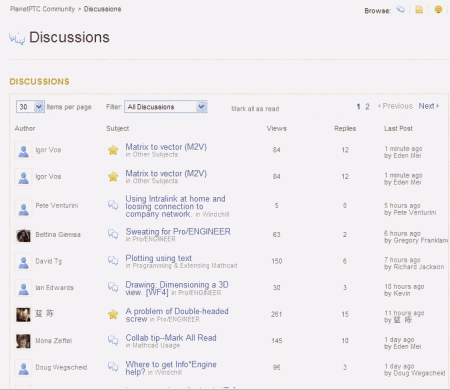The height and width of the screenshot is (390, 450).
Task: Open A problem of Double-headed screw thread
Action: [177, 315]
